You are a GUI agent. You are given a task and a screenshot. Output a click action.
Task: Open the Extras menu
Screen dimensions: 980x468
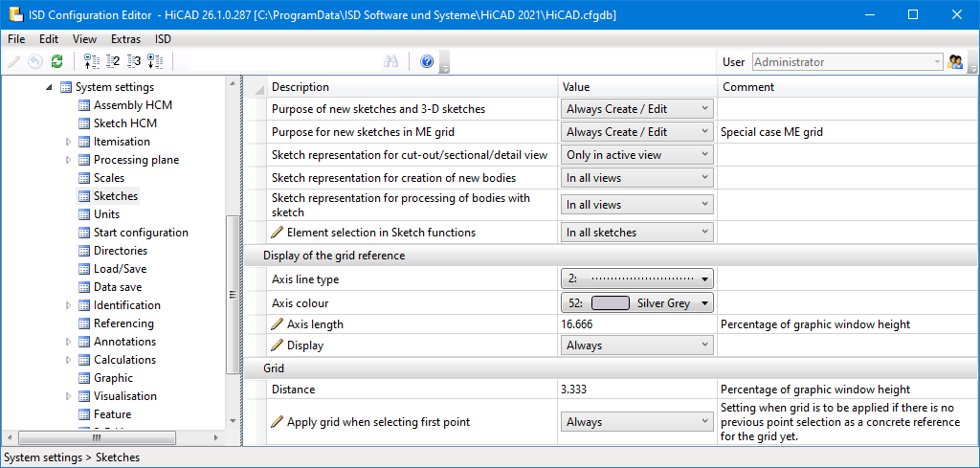point(125,39)
